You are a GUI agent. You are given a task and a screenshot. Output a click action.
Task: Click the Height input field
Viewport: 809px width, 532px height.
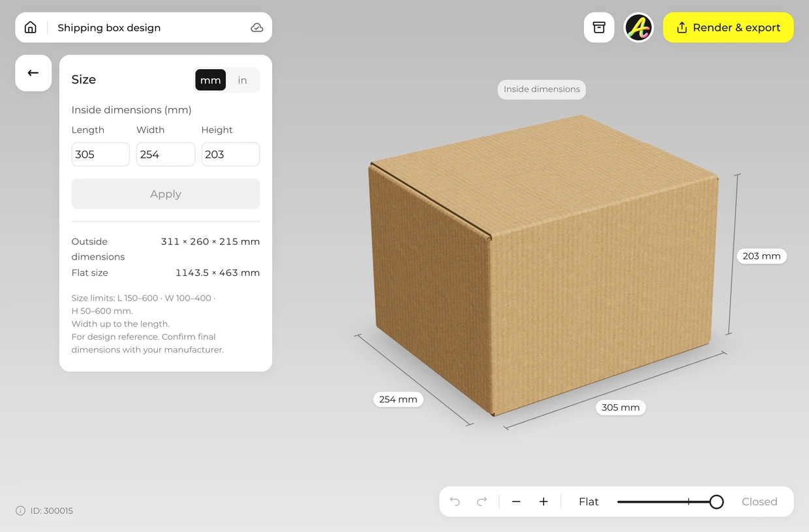pos(230,155)
